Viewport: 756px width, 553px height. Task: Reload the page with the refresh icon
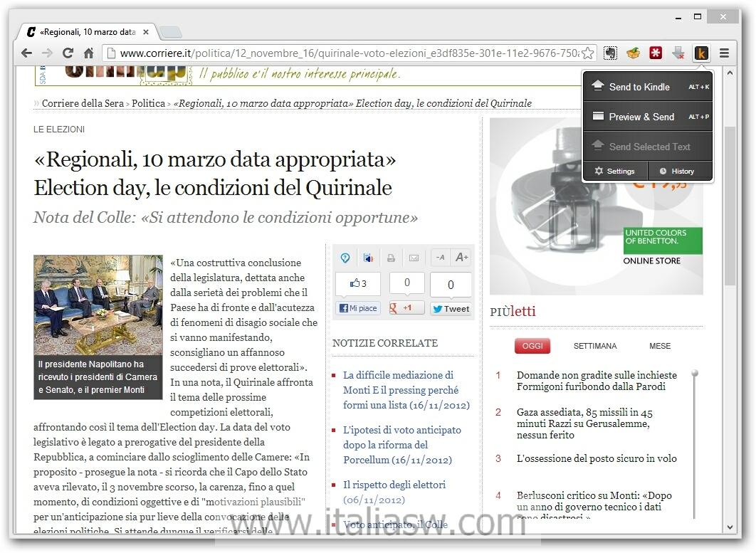pos(68,53)
